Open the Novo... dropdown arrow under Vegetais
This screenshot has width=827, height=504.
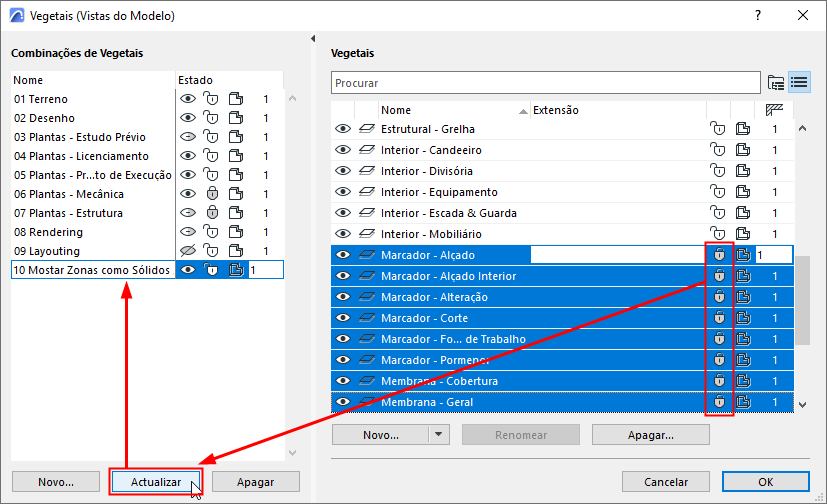tap(439, 435)
